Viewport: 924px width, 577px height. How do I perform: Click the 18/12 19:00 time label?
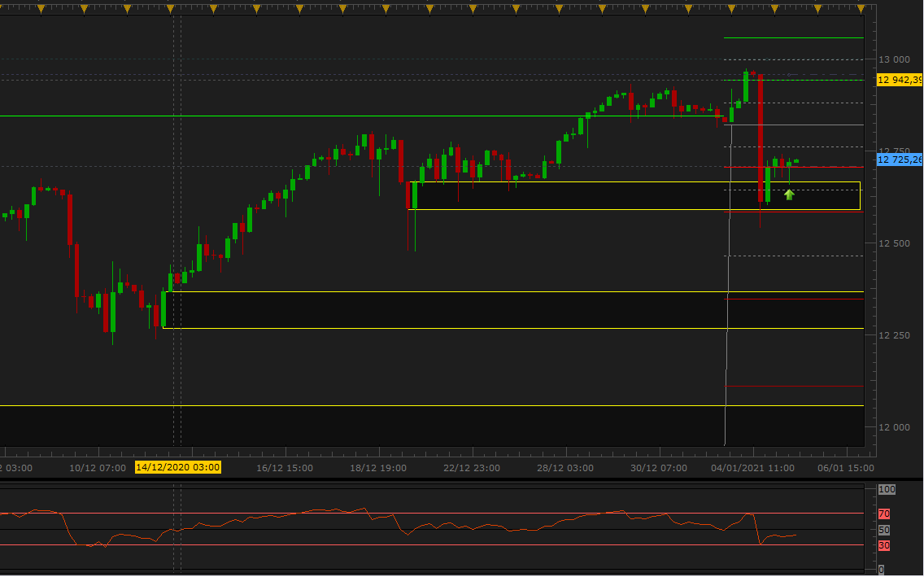pyautogui.click(x=377, y=468)
